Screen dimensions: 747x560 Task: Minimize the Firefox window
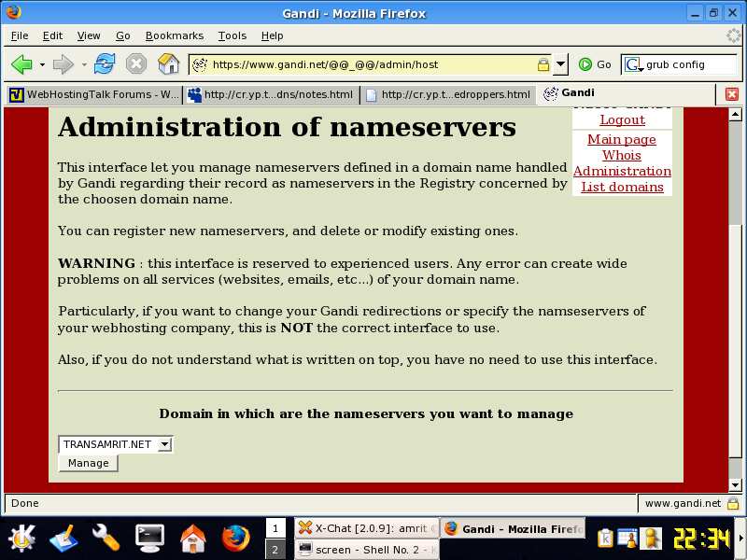[695, 13]
